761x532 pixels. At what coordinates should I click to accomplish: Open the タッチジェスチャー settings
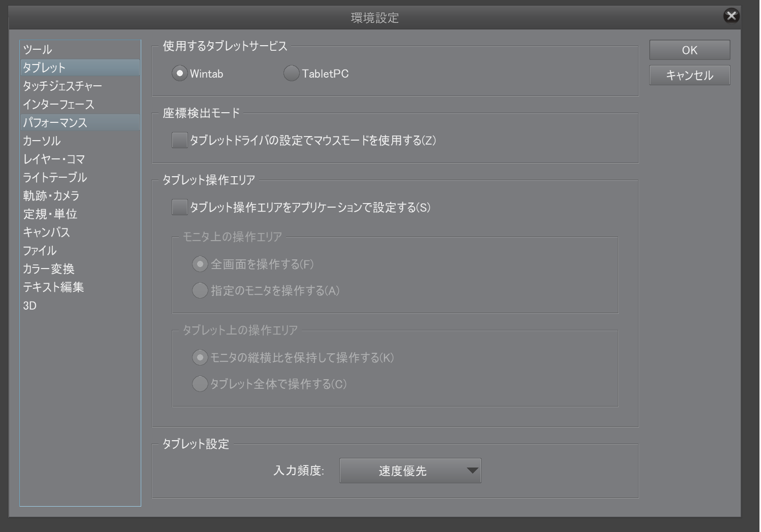tap(80, 86)
